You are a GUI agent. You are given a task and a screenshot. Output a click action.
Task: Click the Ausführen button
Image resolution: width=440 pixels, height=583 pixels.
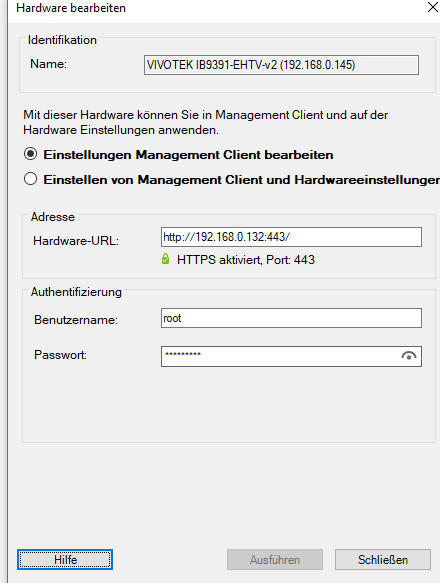275,560
